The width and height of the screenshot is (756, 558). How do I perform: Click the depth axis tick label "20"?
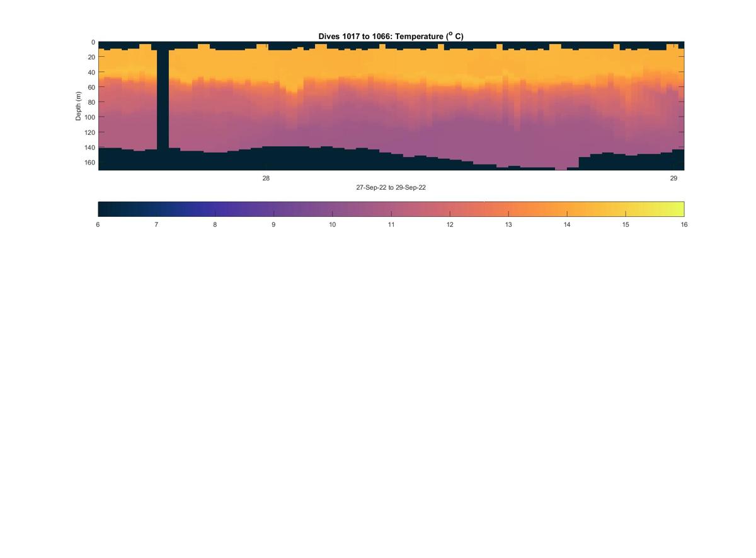91,57
